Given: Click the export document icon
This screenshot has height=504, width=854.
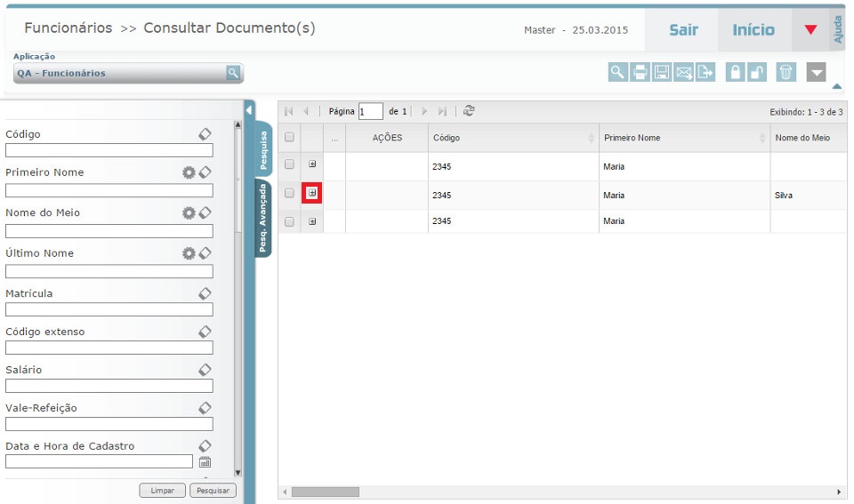Looking at the screenshot, I should [705, 73].
